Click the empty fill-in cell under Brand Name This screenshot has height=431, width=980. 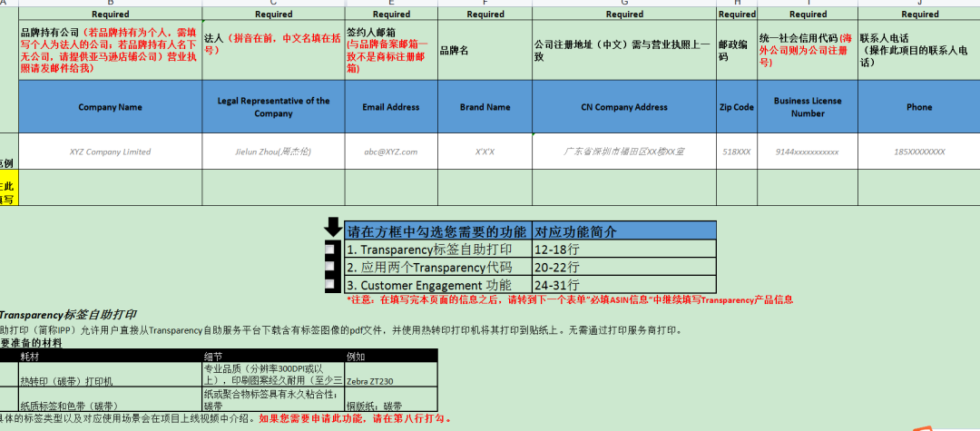coord(485,188)
